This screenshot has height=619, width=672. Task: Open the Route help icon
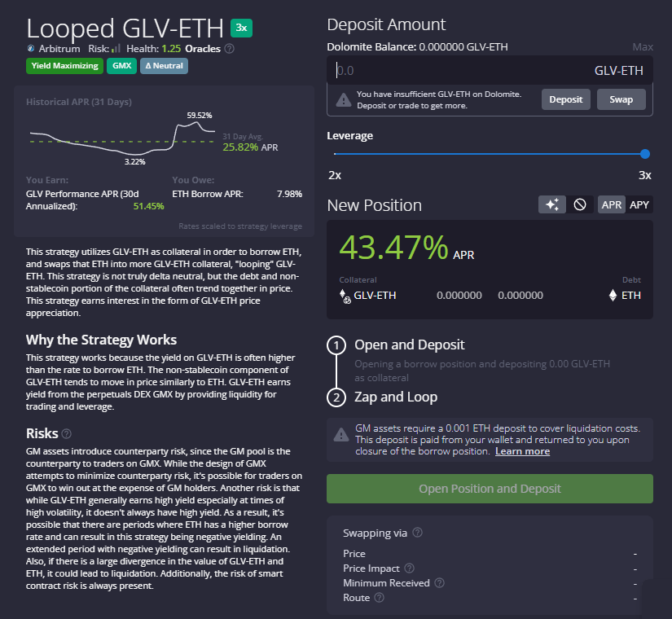pyautogui.click(x=380, y=597)
